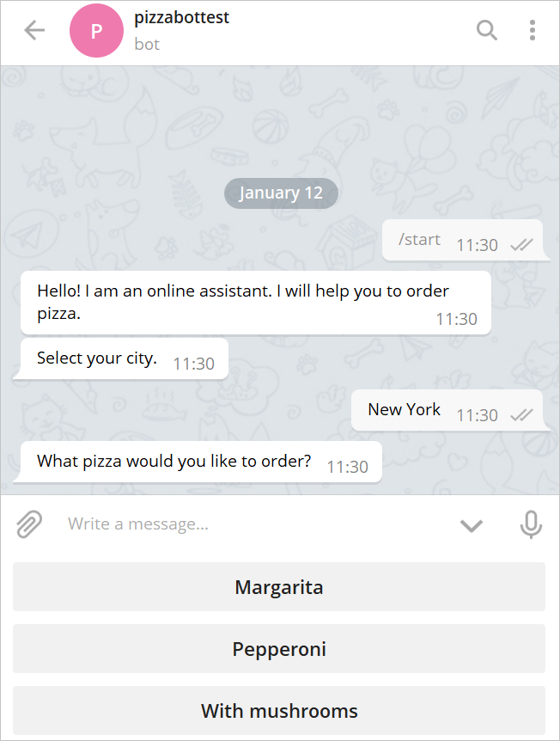Viewport: 560px width, 741px height.
Task: Open pizzabottest chat title for bot info
Action: point(182,18)
